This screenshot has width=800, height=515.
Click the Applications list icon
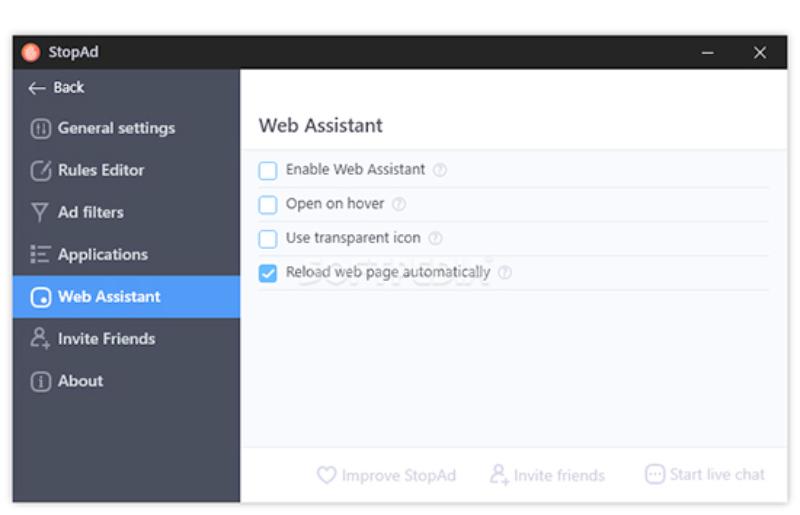(x=41, y=255)
